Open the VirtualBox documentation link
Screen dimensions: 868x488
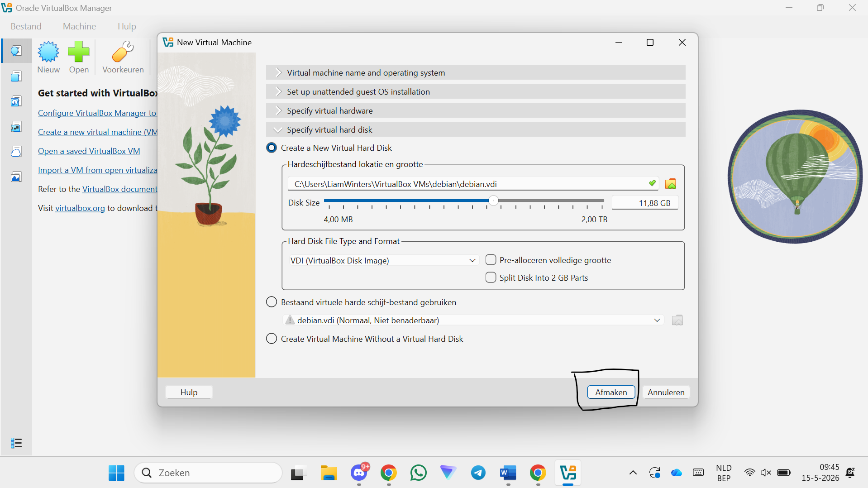[x=119, y=189]
